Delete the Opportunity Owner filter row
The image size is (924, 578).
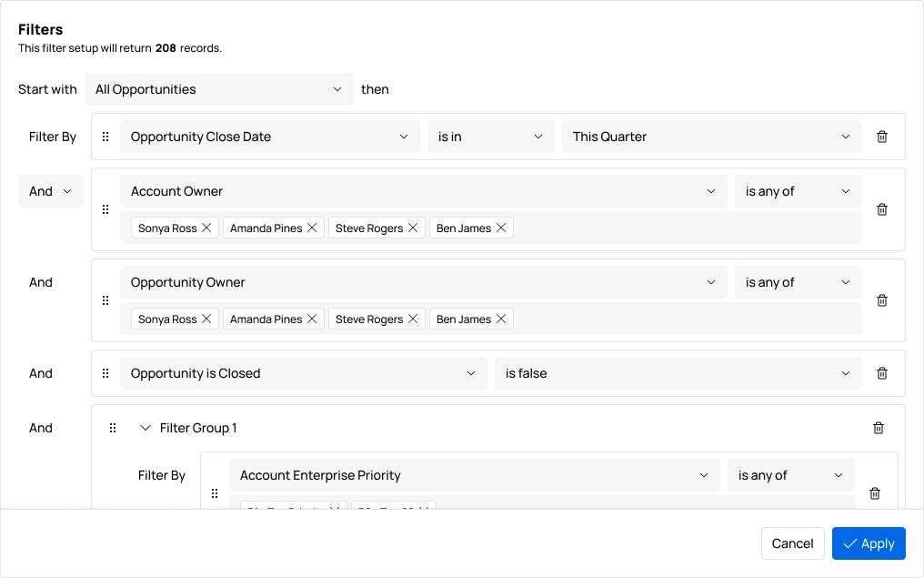(x=881, y=300)
